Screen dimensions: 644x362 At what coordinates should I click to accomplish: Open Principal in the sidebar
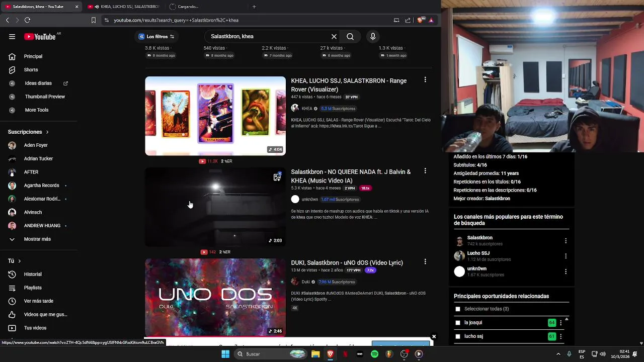point(33,56)
